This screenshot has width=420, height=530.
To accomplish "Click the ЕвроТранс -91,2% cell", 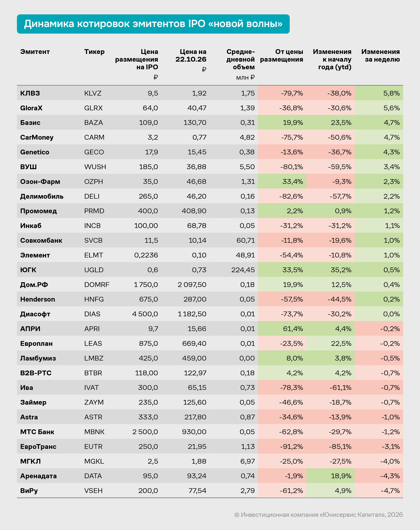I will (282, 446).
